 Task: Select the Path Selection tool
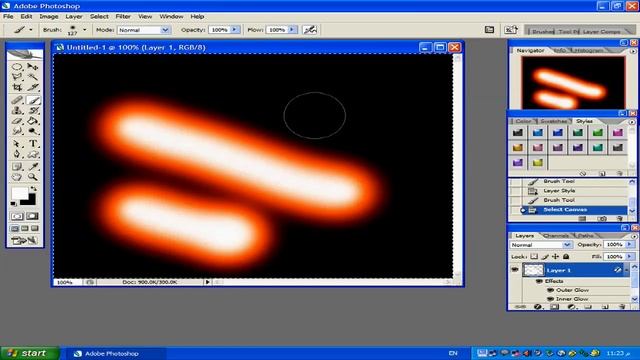coord(17,144)
